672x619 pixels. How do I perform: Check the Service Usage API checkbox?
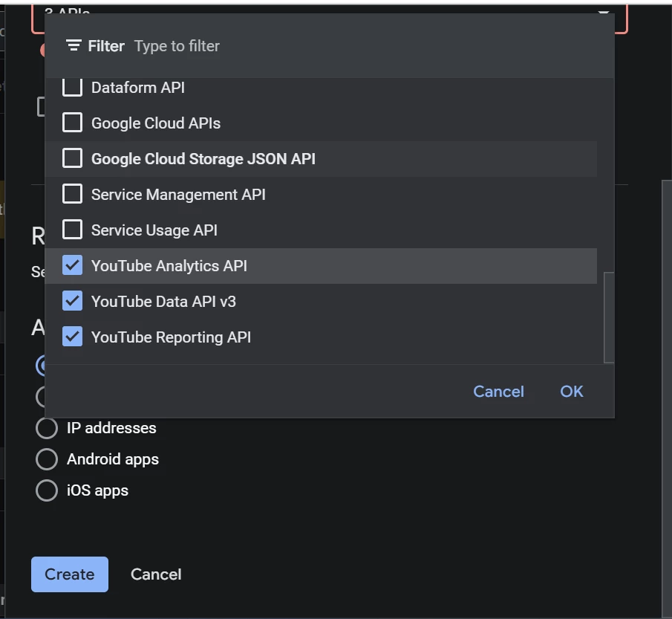point(73,230)
